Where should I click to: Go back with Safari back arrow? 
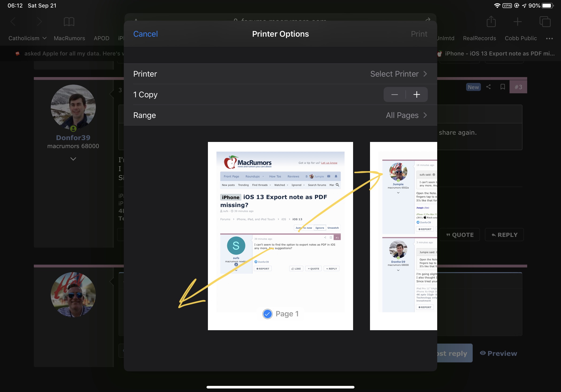coord(13,22)
